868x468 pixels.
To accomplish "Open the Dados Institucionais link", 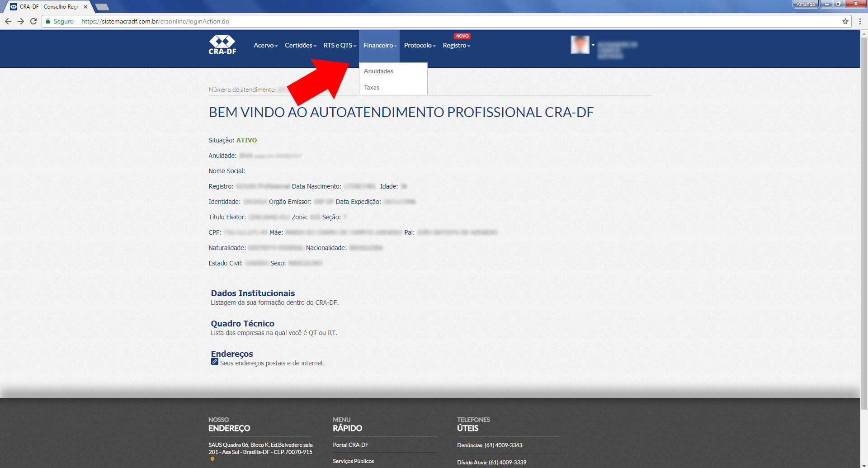I will pos(253,293).
